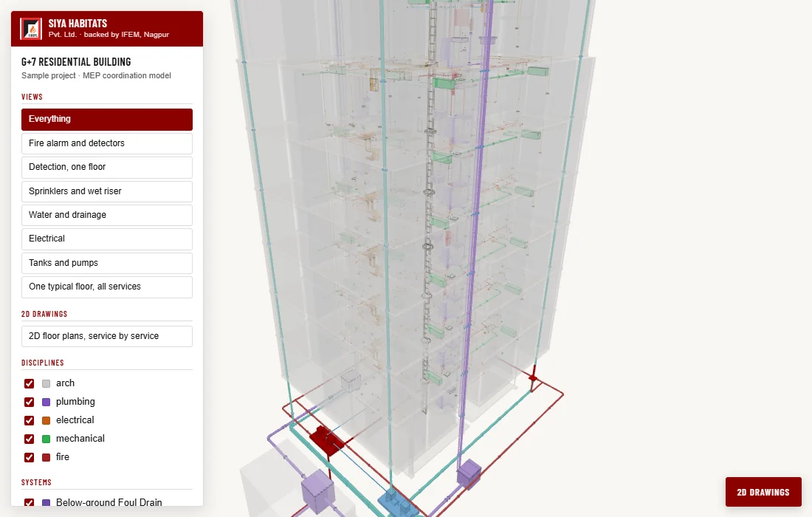Click the SIYA HABITATS header text
The width and height of the screenshot is (812, 517).
78,24
